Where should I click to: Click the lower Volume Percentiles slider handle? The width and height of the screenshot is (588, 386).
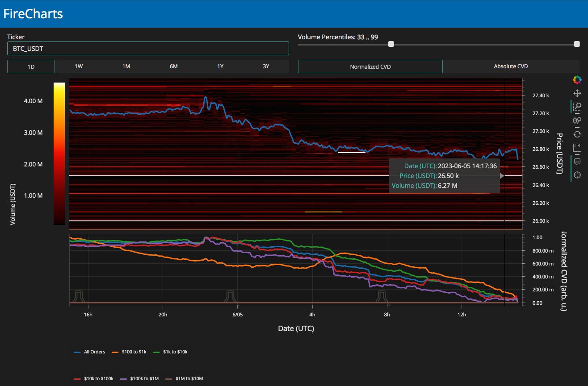click(x=391, y=44)
